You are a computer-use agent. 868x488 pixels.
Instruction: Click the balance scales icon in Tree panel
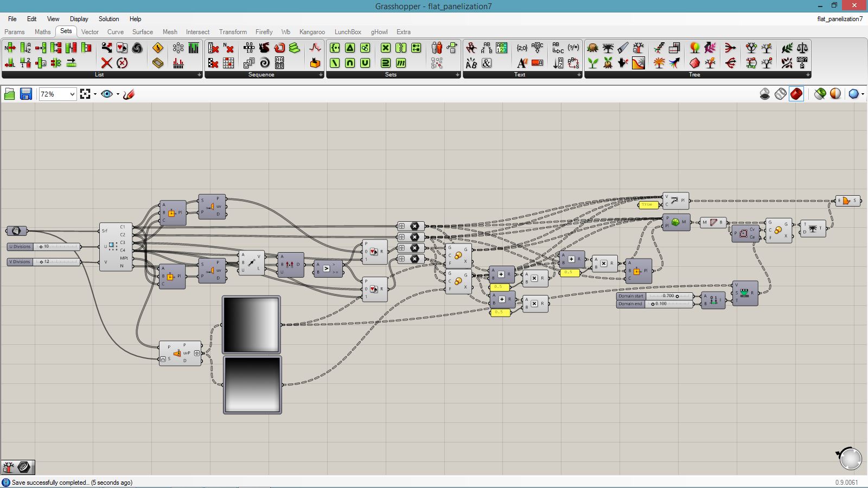click(x=802, y=48)
